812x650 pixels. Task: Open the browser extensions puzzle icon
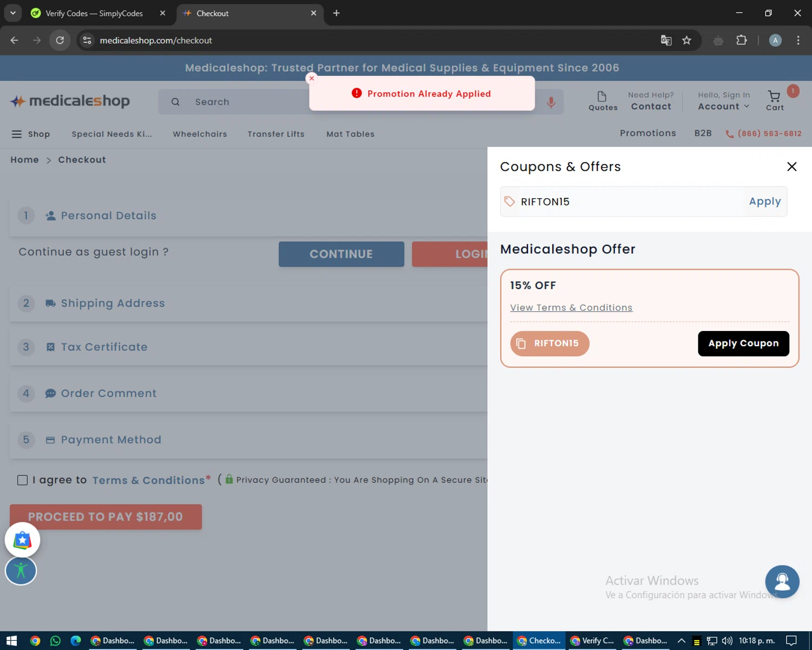(x=741, y=40)
